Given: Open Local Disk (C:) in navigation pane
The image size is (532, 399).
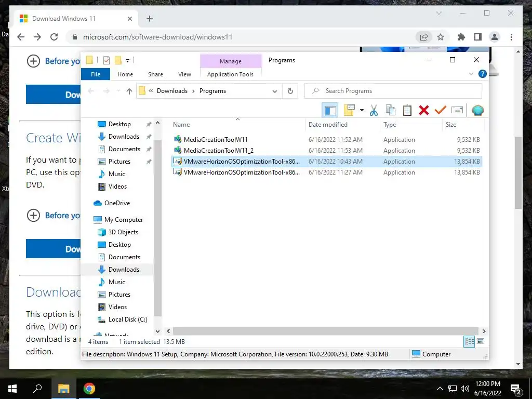Looking at the screenshot, I should point(128,320).
